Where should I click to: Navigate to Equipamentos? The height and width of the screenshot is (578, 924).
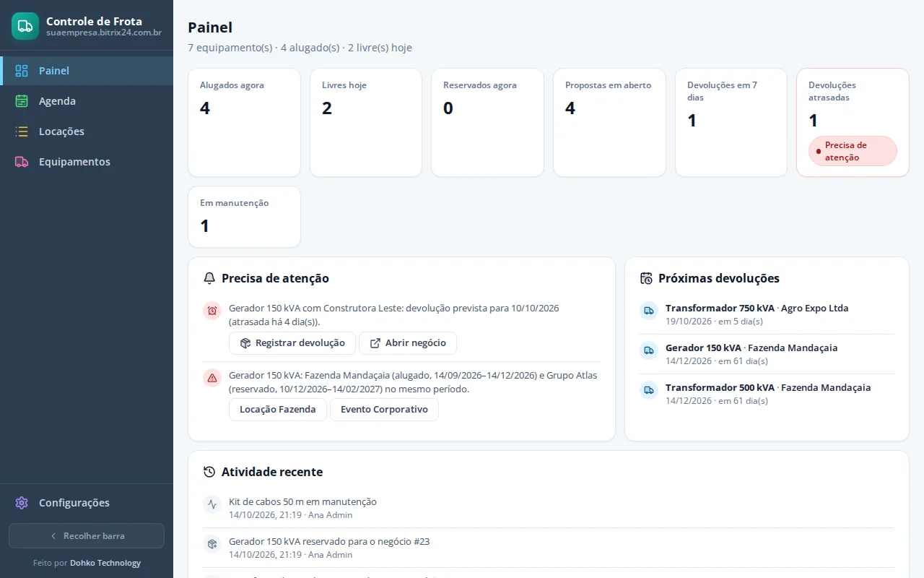[87, 162]
